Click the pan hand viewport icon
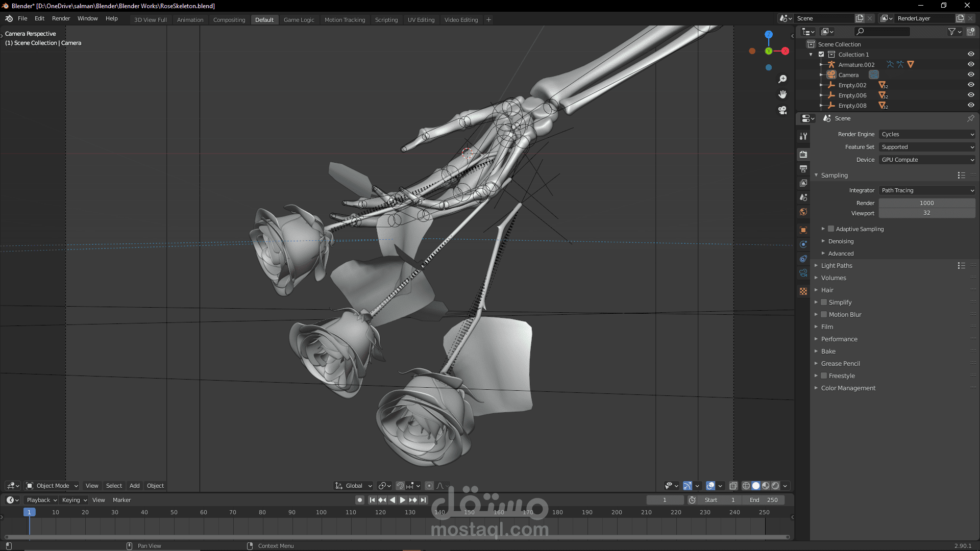This screenshot has width=980, height=551. (x=782, y=94)
